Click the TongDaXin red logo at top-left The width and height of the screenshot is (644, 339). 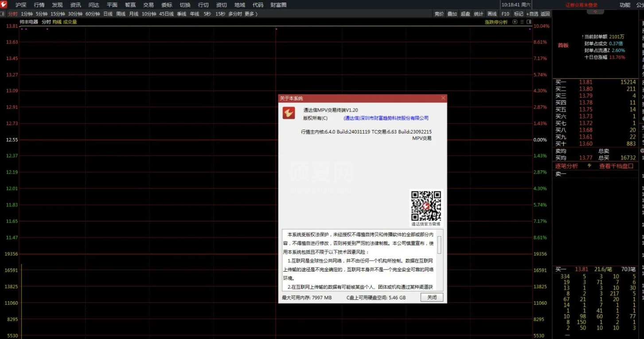tap(4, 5)
